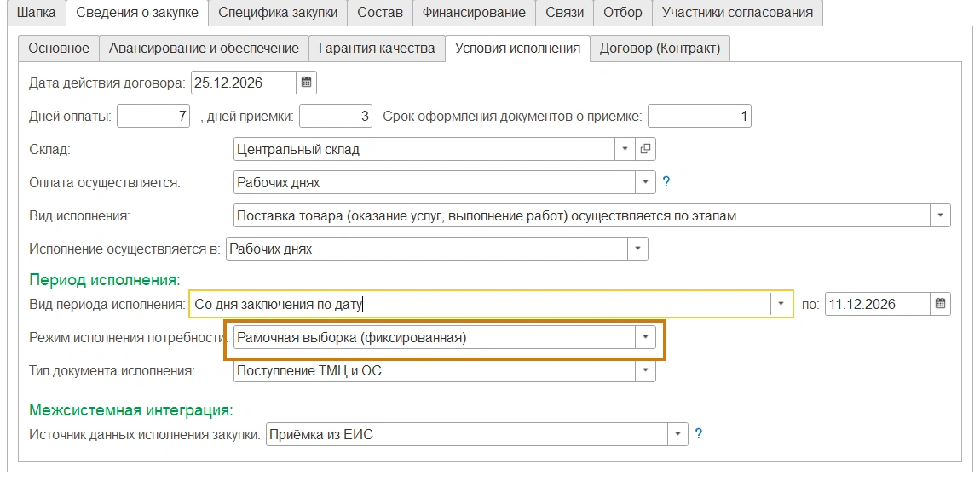Switch to the Основное subtab

point(59,48)
